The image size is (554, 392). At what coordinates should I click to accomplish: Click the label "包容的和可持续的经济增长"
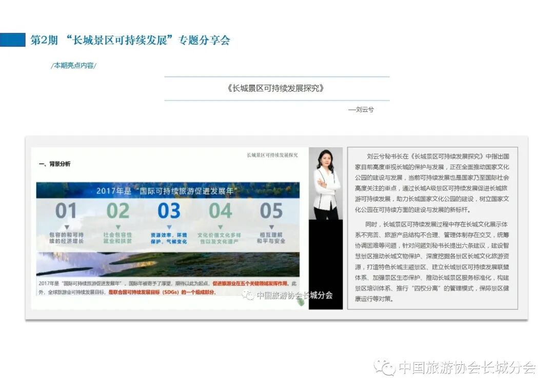point(66,238)
